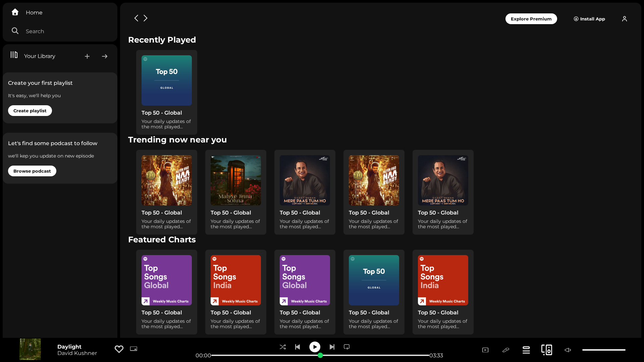Open the first Top Songs Global chart

click(x=167, y=292)
